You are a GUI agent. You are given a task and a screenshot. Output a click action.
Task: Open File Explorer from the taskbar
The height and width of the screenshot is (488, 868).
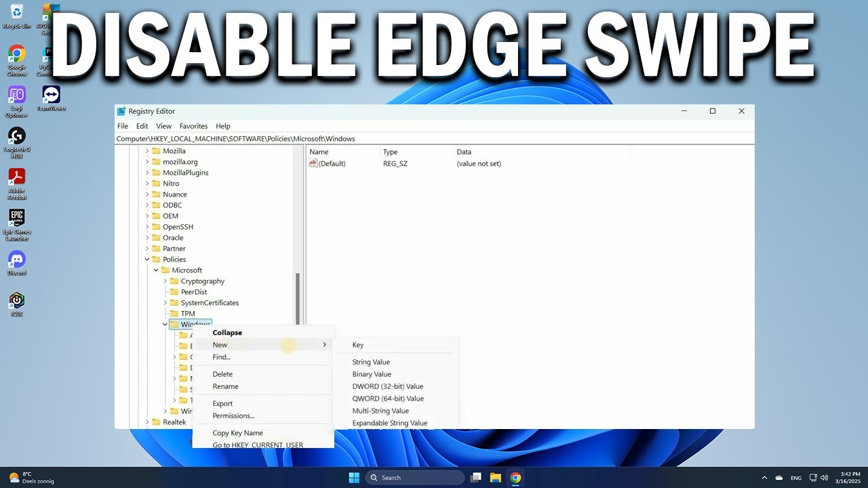(x=496, y=478)
